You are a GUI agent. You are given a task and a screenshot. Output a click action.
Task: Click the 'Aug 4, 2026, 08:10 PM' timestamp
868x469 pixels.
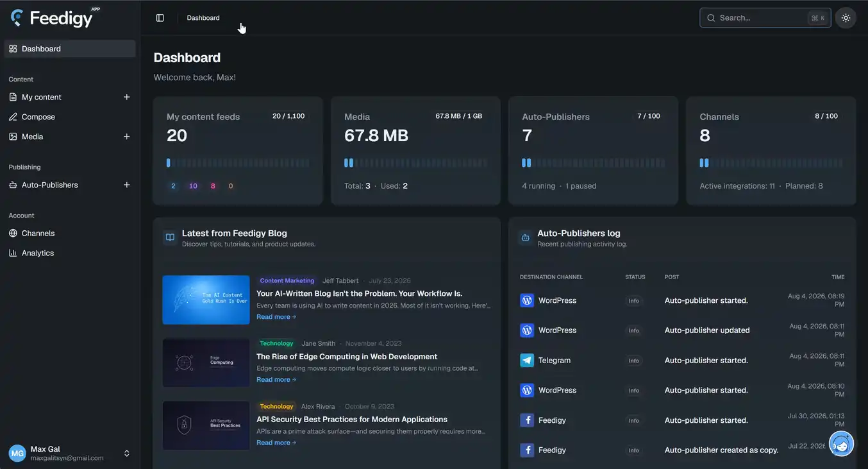[x=816, y=390]
